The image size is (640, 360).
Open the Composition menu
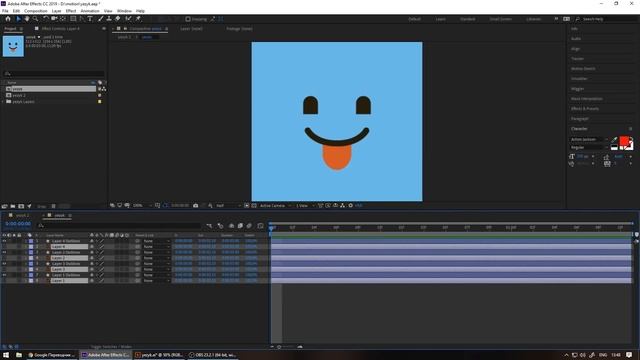[x=36, y=11]
